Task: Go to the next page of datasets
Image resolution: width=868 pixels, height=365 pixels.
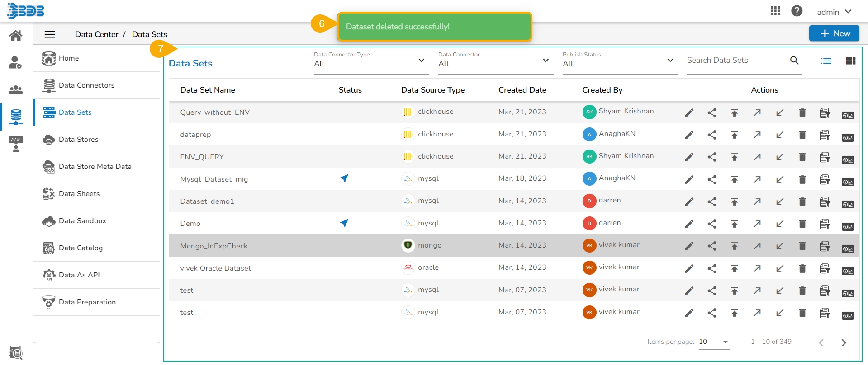Action: [x=843, y=342]
